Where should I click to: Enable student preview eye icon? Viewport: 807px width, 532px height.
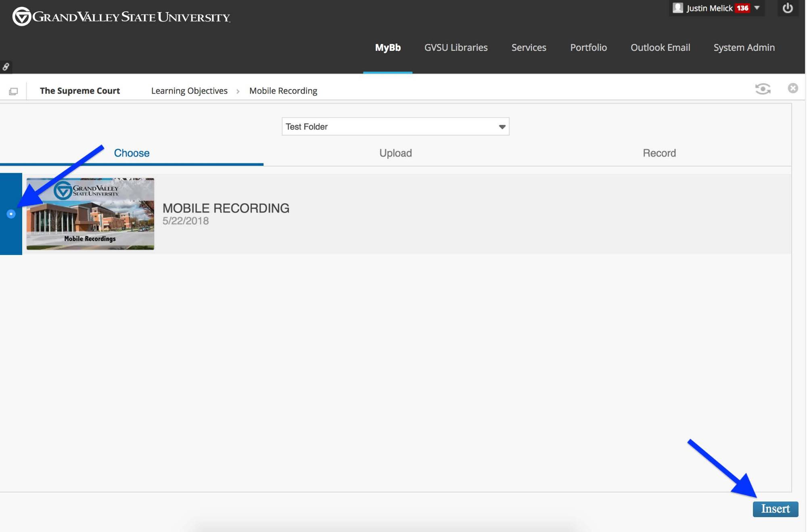(762, 89)
